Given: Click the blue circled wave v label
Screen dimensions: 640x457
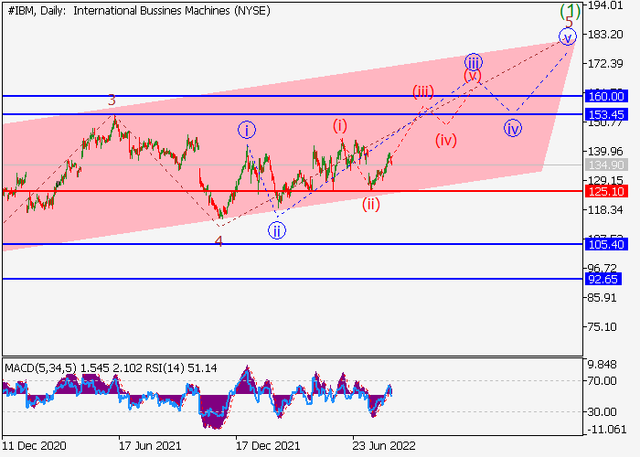Looking at the screenshot, I should [568, 37].
